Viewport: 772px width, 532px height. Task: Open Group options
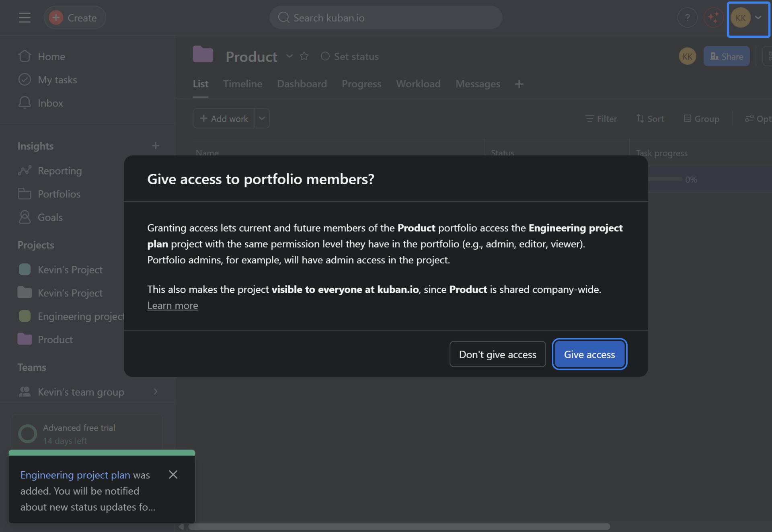click(x=701, y=119)
